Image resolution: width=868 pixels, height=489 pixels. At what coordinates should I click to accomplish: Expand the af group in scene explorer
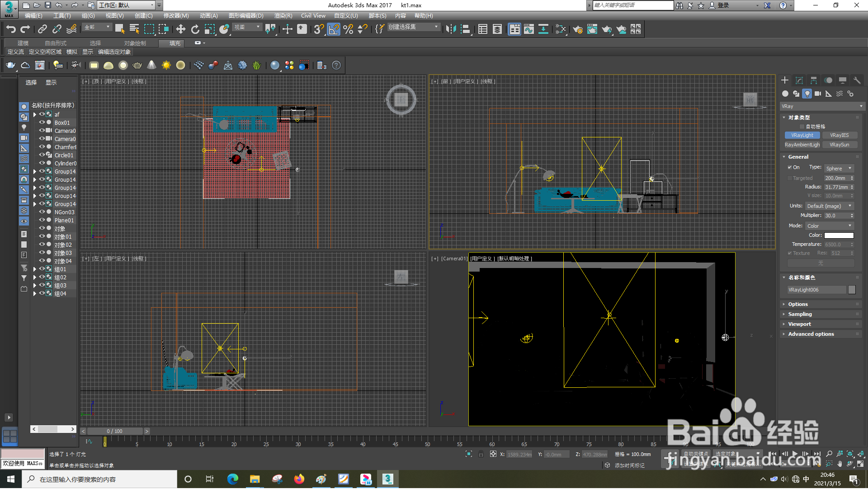(x=35, y=115)
